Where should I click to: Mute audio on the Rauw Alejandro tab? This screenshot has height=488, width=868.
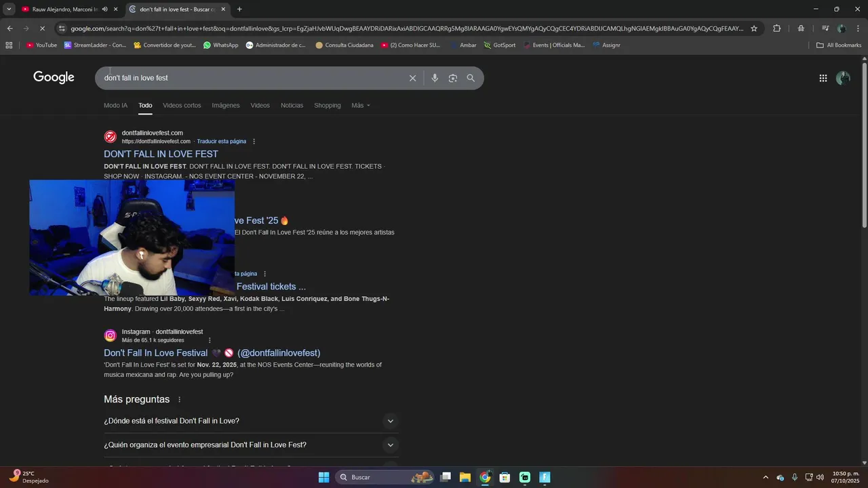pos(104,9)
